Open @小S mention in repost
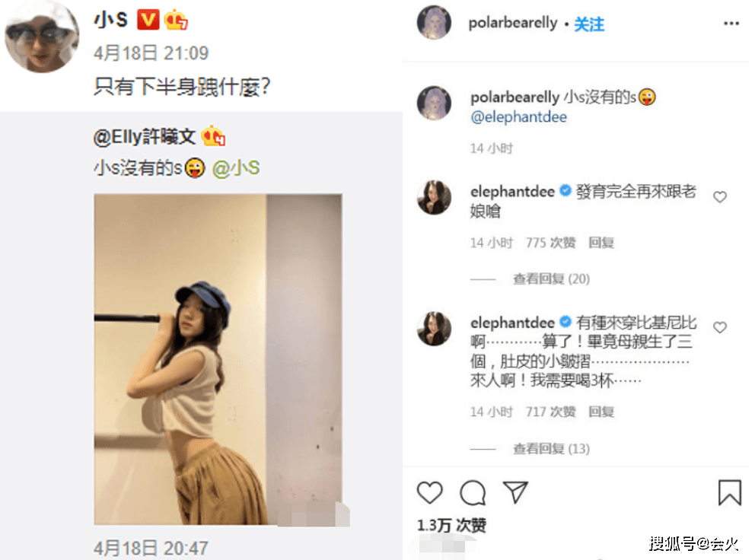The width and height of the screenshot is (755, 560). pos(236,168)
